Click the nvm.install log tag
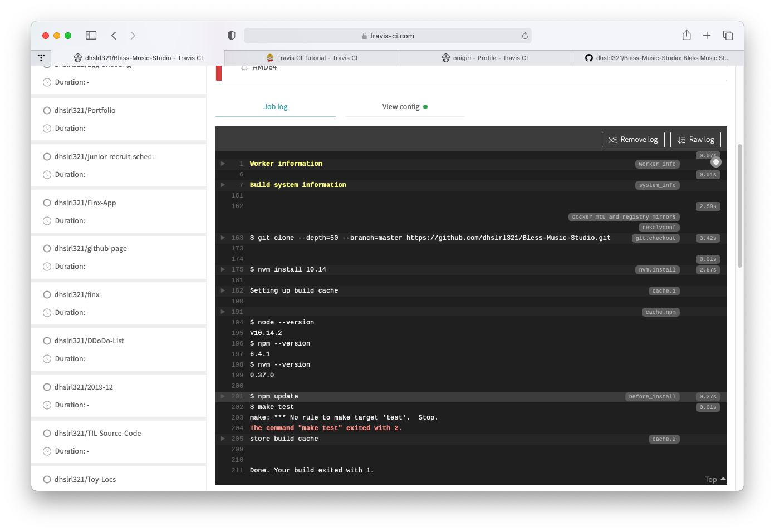 pyautogui.click(x=657, y=270)
